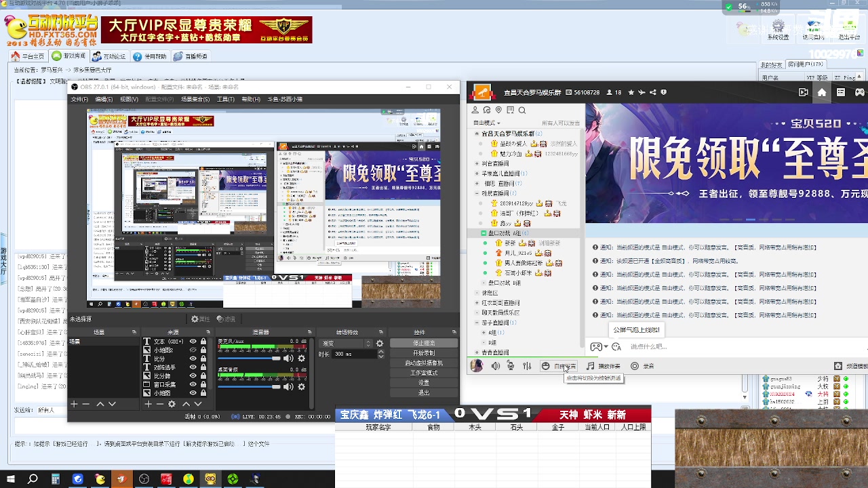Show the hidden 小地图2 source
The width and height of the screenshot is (868, 488).
pos(193,350)
